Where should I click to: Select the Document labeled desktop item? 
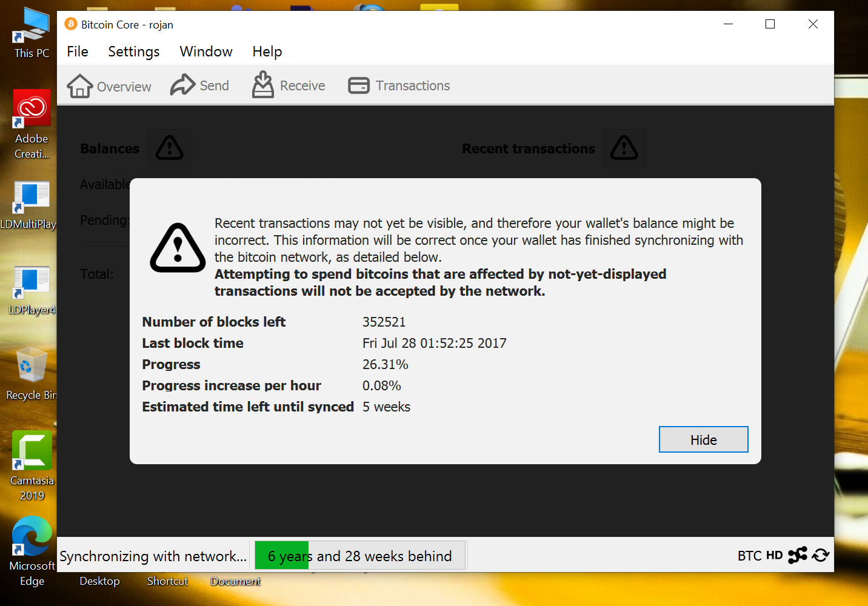(x=235, y=581)
